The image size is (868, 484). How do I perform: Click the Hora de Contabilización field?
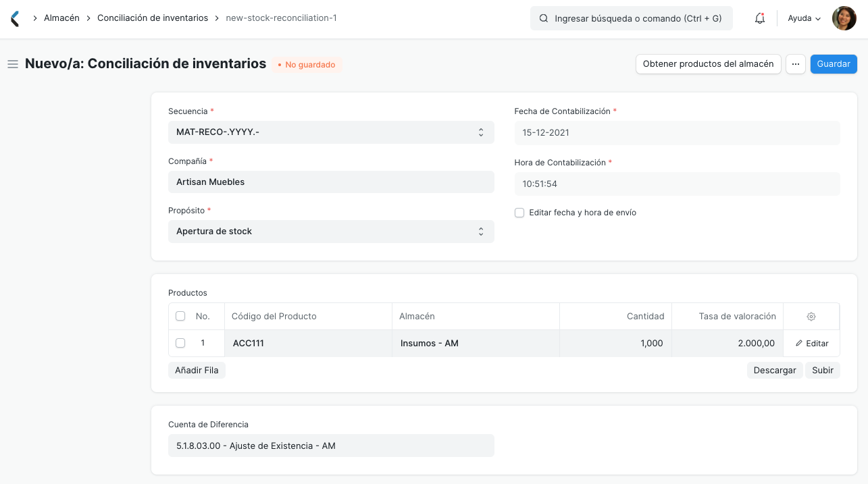[678, 184]
